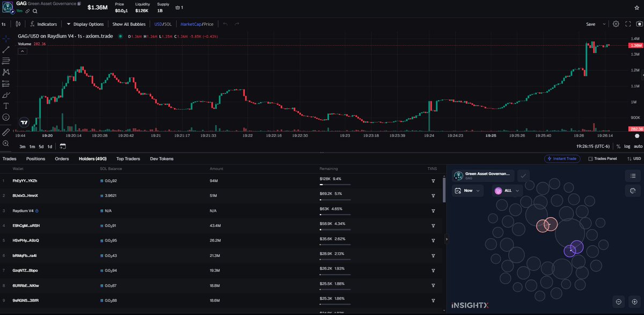Save the chart layout

[590, 24]
